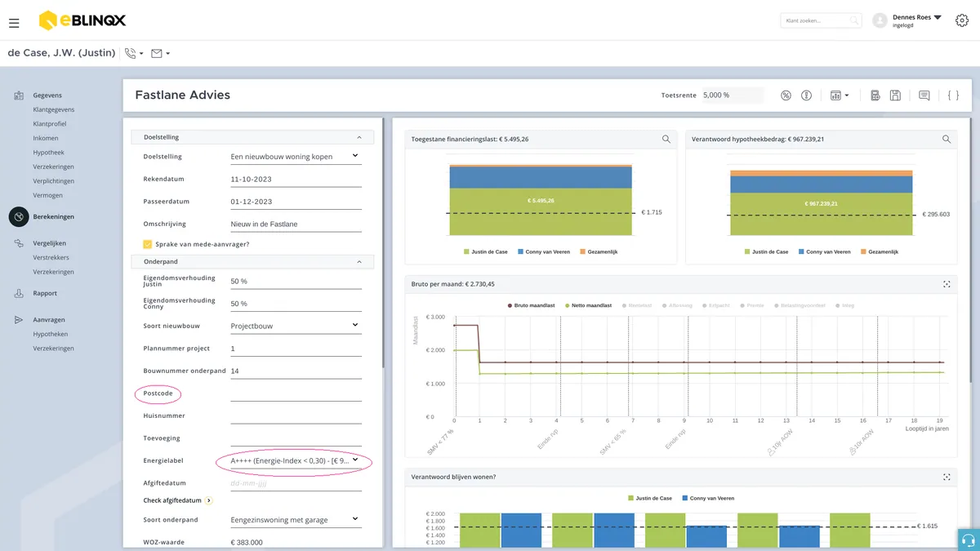Viewport: 980px width, 551px height.
Task: Open the email envelope dropdown icon
Action: pyautogui.click(x=160, y=53)
